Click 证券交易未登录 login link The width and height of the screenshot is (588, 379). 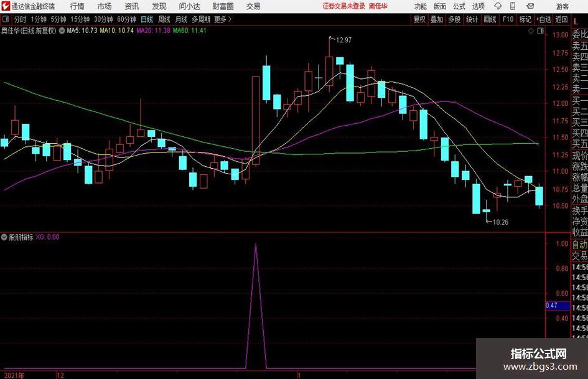pyautogui.click(x=344, y=6)
